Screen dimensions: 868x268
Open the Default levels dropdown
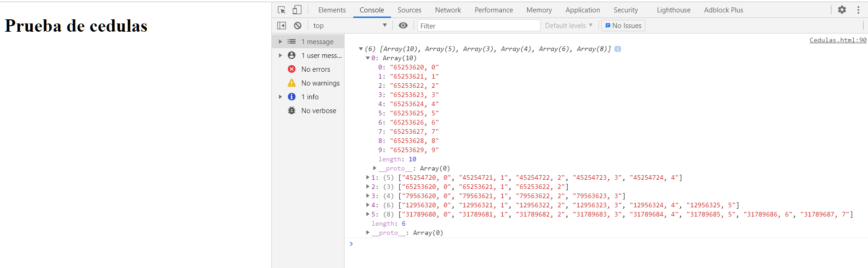[569, 26]
